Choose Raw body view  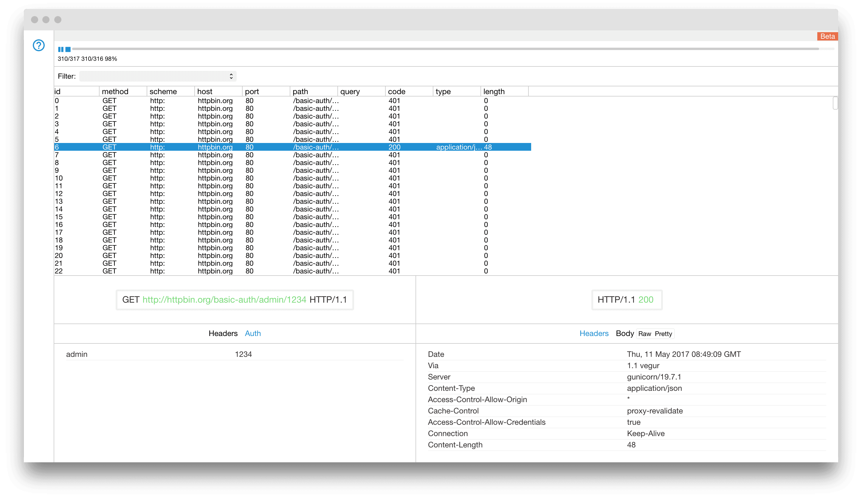coord(644,334)
